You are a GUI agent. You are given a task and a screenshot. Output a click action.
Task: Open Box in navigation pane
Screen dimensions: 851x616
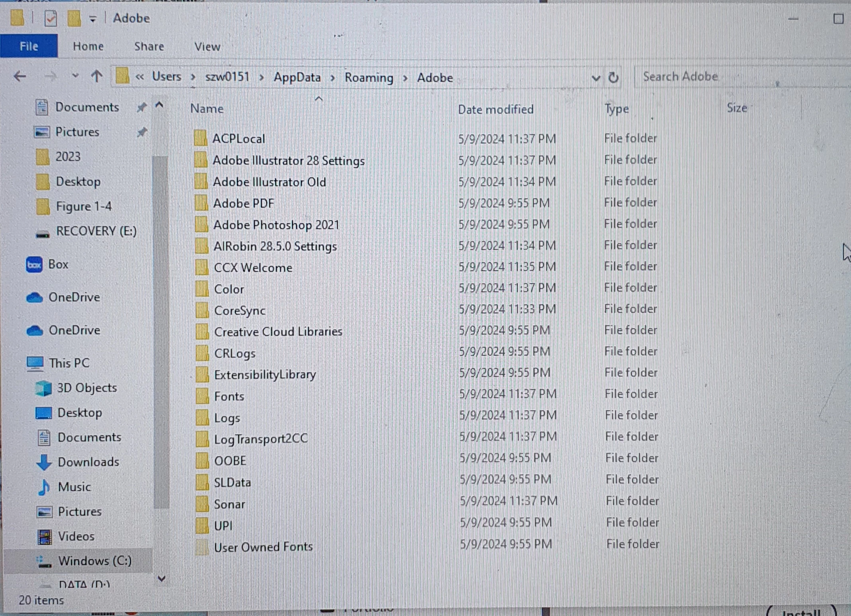[x=58, y=264]
